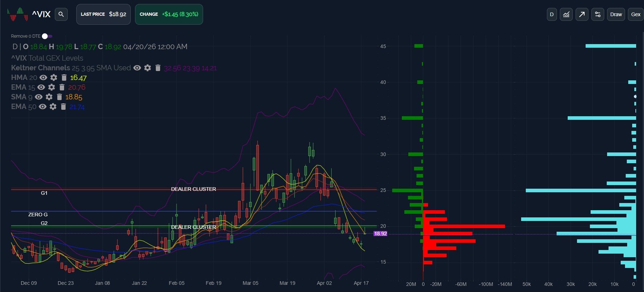The width and height of the screenshot is (644, 292).
Task: Click the cyan bar at strike 45
Action: 611,46
